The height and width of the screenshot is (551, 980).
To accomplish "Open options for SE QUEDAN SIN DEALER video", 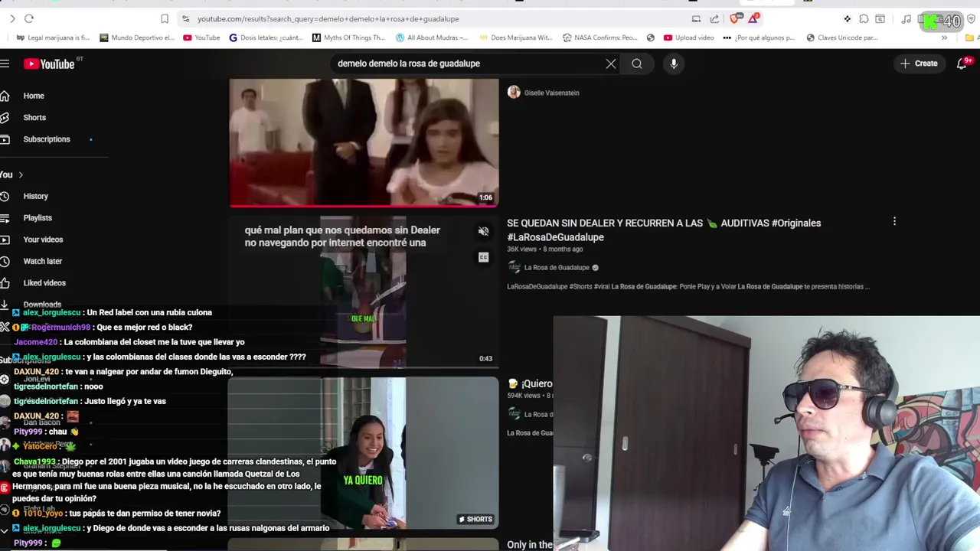I will 894,222.
